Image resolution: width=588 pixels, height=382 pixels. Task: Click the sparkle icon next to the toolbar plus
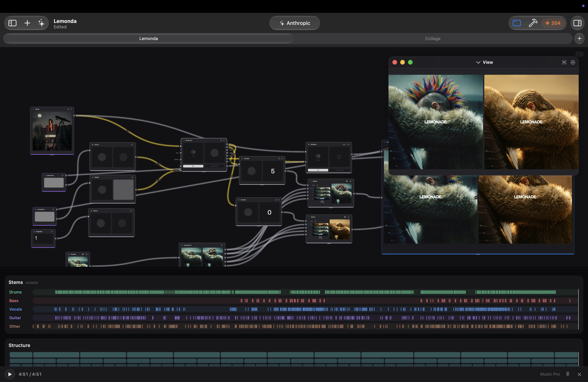[x=41, y=23]
